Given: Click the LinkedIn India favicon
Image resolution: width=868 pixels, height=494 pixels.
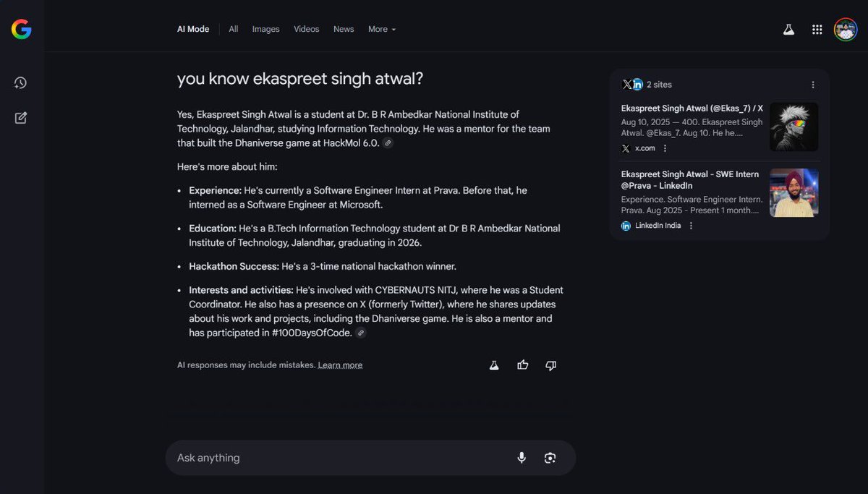Looking at the screenshot, I should (x=626, y=226).
